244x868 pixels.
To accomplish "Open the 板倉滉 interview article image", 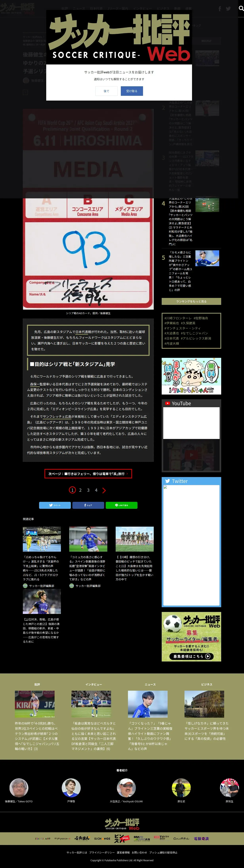I will tap(91, 704).
